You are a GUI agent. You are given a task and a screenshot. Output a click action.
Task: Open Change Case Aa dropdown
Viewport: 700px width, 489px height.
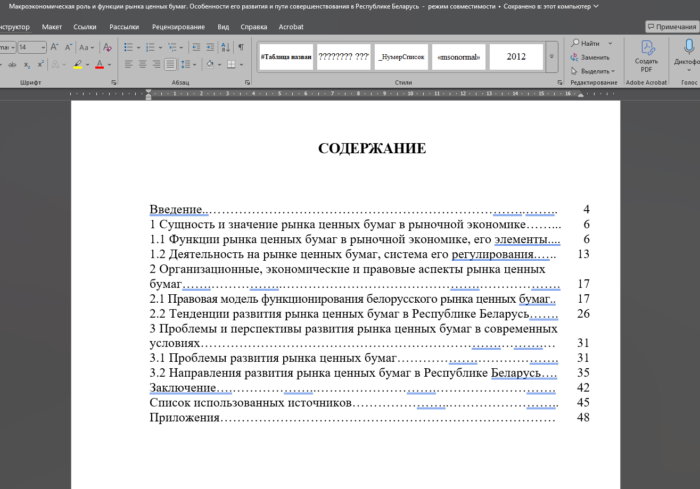coord(86,47)
